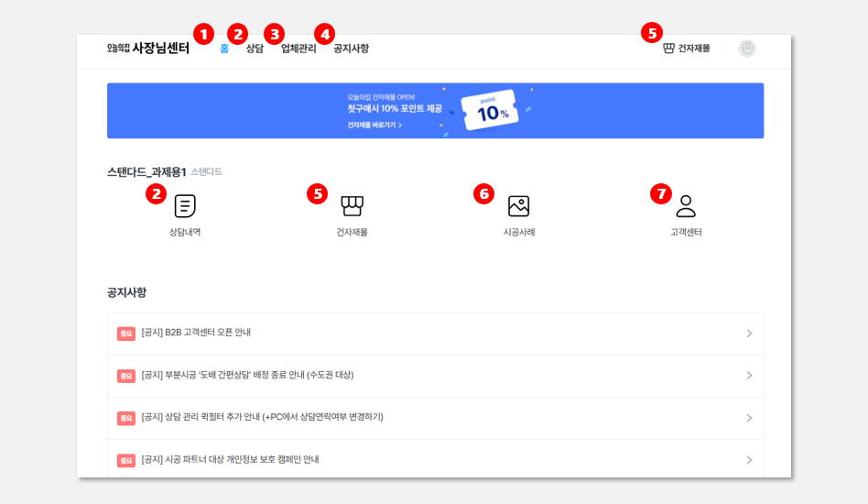Image resolution: width=868 pixels, height=504 pixels.
Task: Select the 업체관리 menu tab
Action: 298,49
